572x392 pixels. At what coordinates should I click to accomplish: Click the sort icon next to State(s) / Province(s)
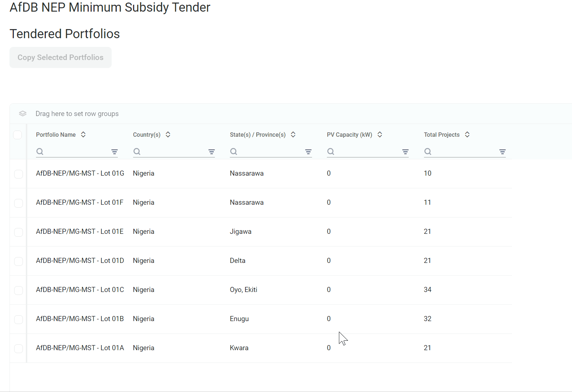[x=293, y=135]
